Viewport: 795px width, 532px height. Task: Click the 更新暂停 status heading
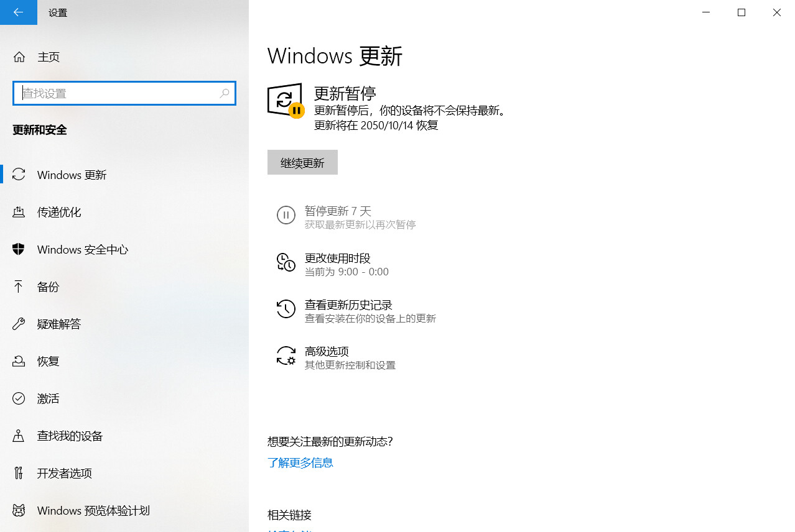345,94
